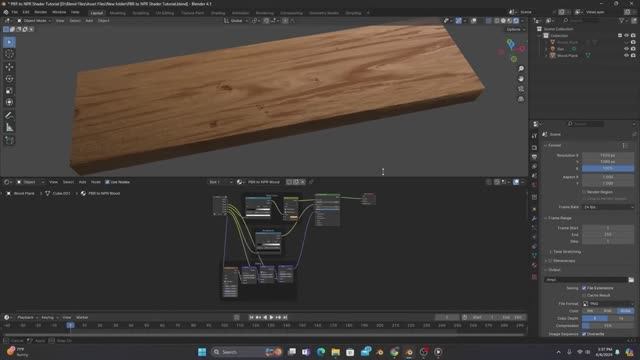Click the resolution percentage slider
The height and width of the screenshot is (360, 640).
pos(608,168)
